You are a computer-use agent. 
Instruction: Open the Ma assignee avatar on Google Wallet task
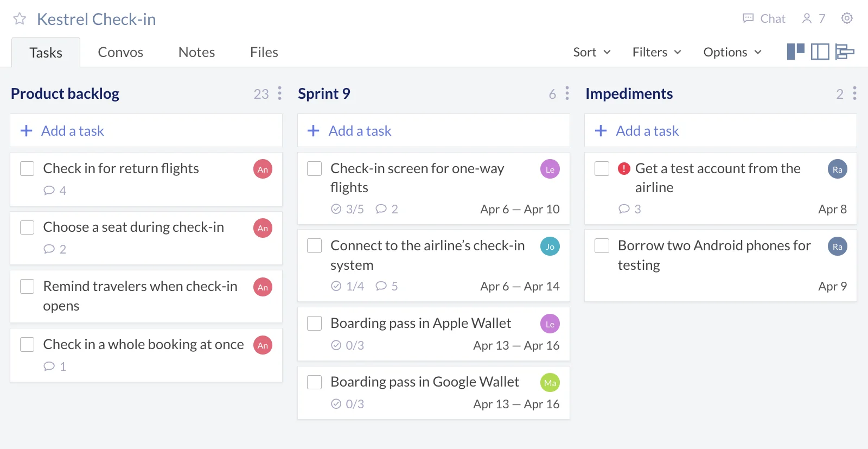pos(550,383)
